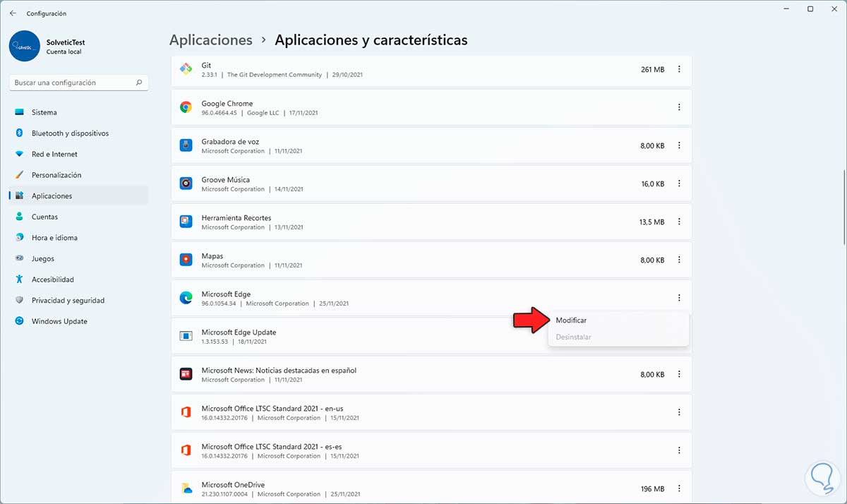Click the Microsoft Edge app icon
Viewport: 847px width, 504px height.
186,298
